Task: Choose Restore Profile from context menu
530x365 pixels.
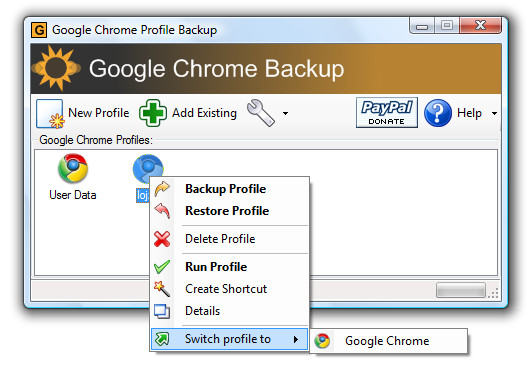Action: click(x=230, y=211)
